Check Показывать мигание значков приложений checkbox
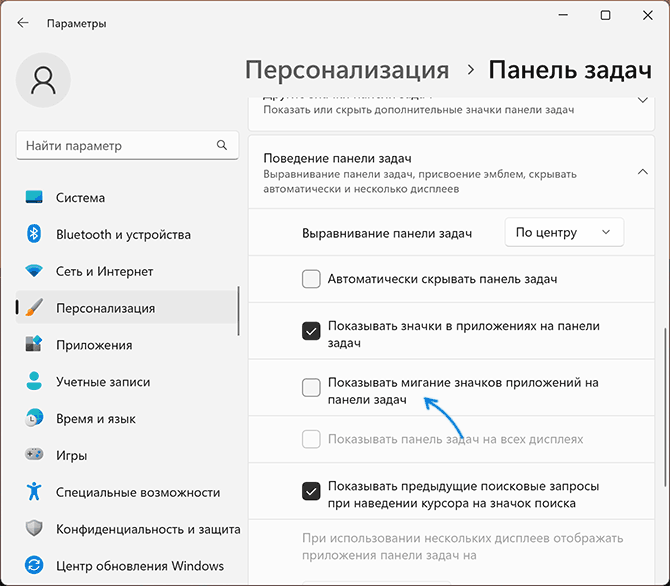670x586 pixels. 311,387
